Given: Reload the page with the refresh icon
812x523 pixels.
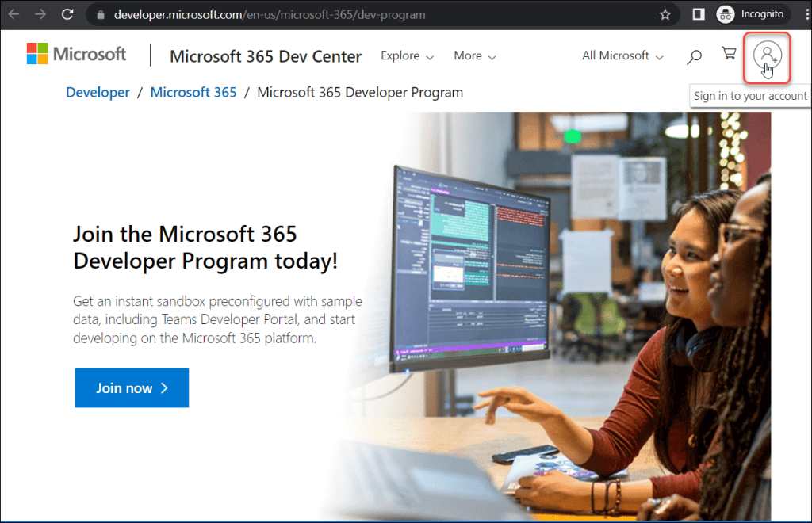Looking at the screenshot, I should (67, 14).
